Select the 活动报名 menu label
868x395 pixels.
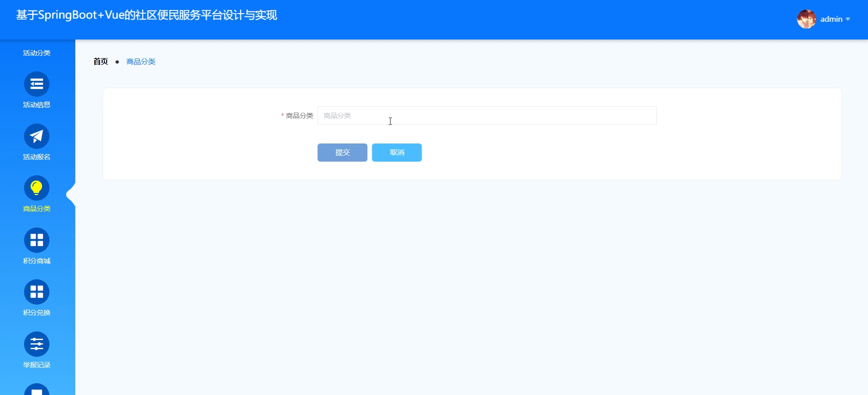point(37,157)
